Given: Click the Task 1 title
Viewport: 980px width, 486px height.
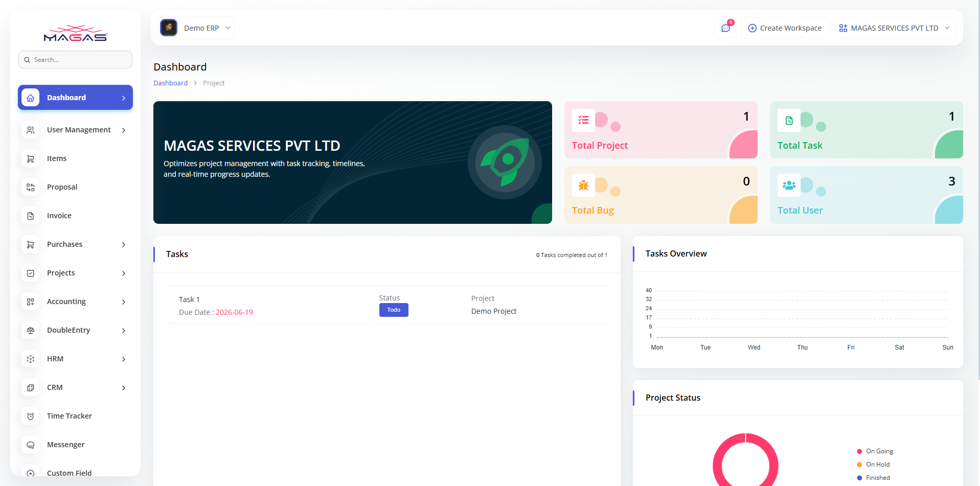Looking at the screenshot, I should (189, 299).
